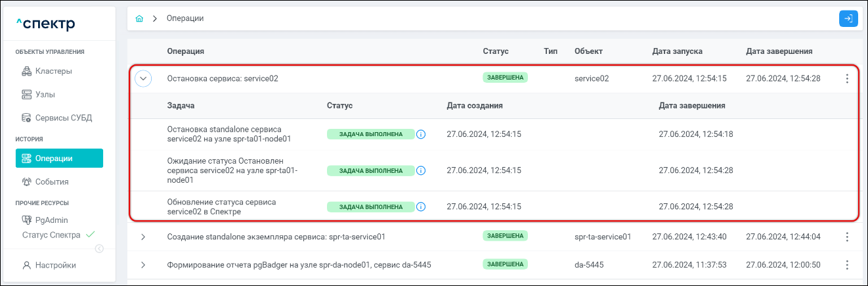868x286 pixels.
Task: Open the PgAdmin resource link
Action: (51, 220)
